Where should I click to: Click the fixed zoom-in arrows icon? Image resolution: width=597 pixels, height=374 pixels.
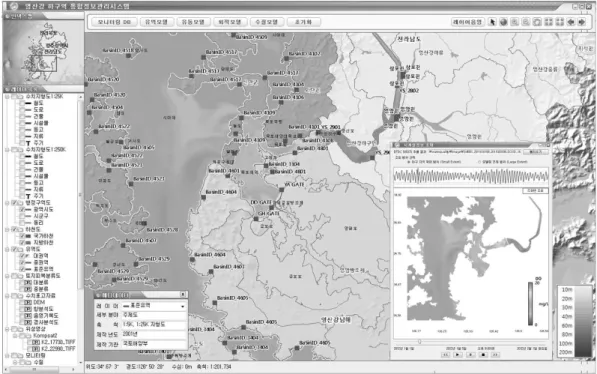[548, 22]
